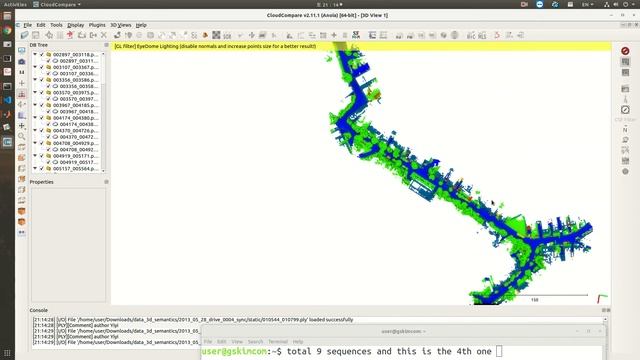Click the red upward arrow toolbar icon
The height and width of the screenshot is (360, 640).
pos(70,35)
